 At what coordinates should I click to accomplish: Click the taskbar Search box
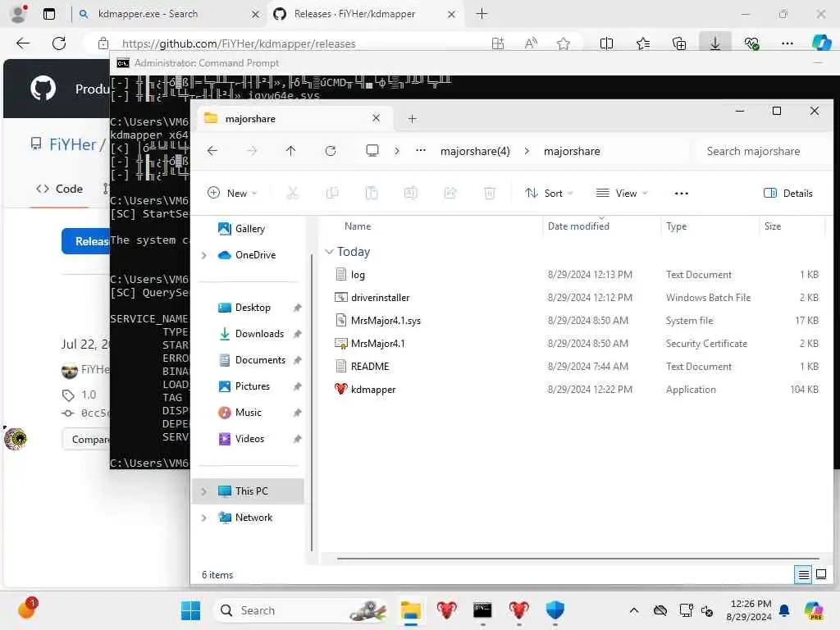pos(300,610)
